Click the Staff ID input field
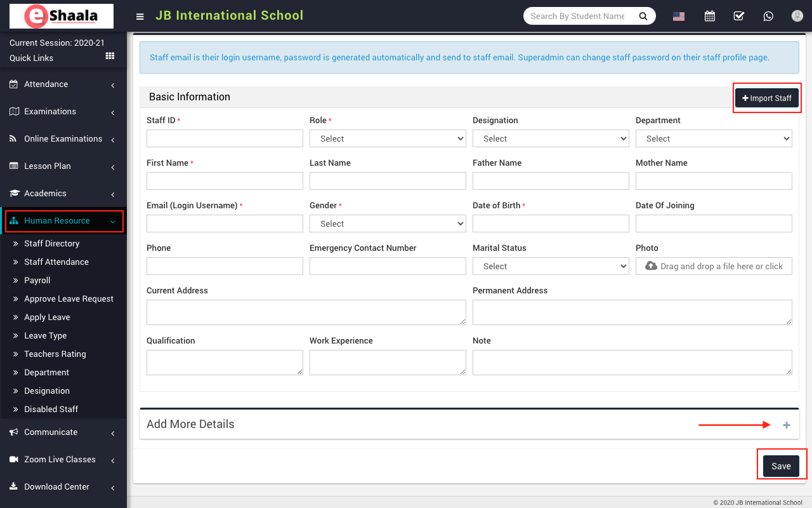This screenshot has height=508, width=812. pos(225,138)
